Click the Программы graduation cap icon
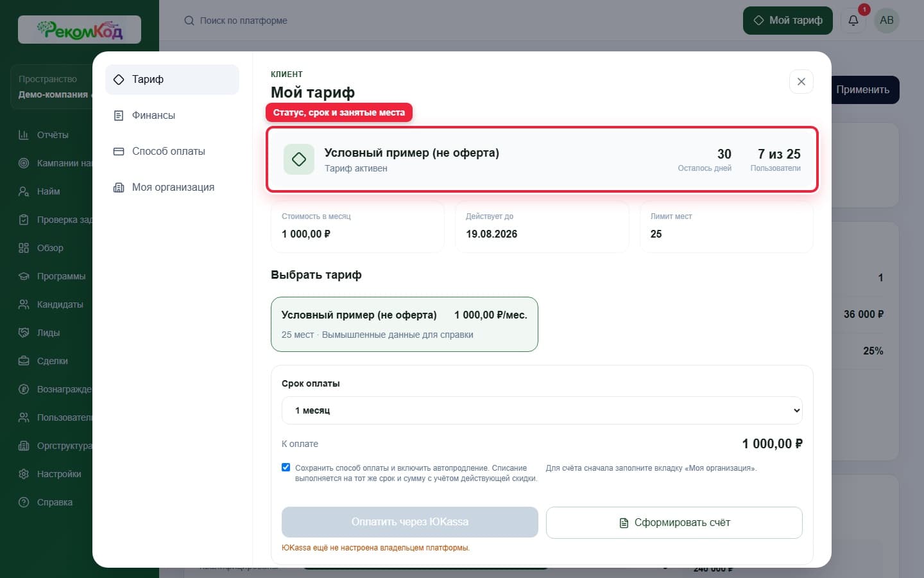This screenshot has height=578, width=924. 24,276
